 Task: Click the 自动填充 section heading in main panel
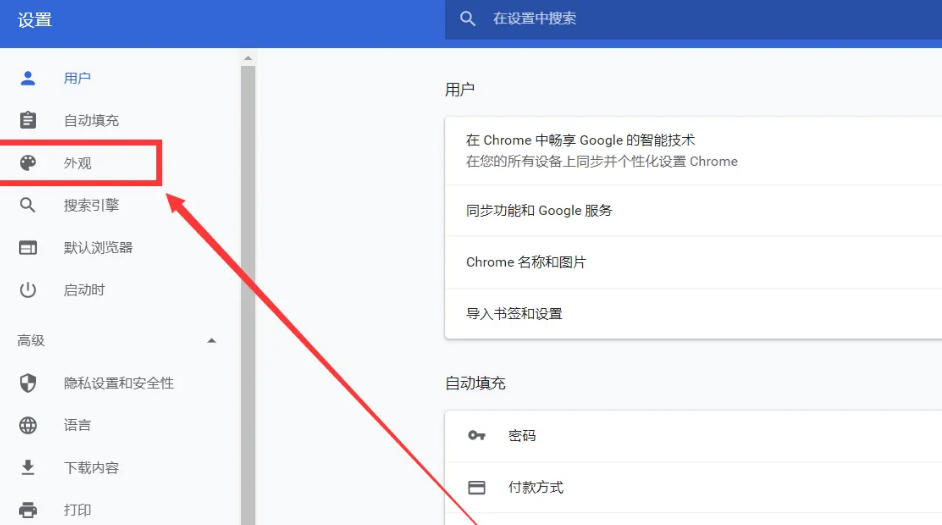(x=475, y=383)
